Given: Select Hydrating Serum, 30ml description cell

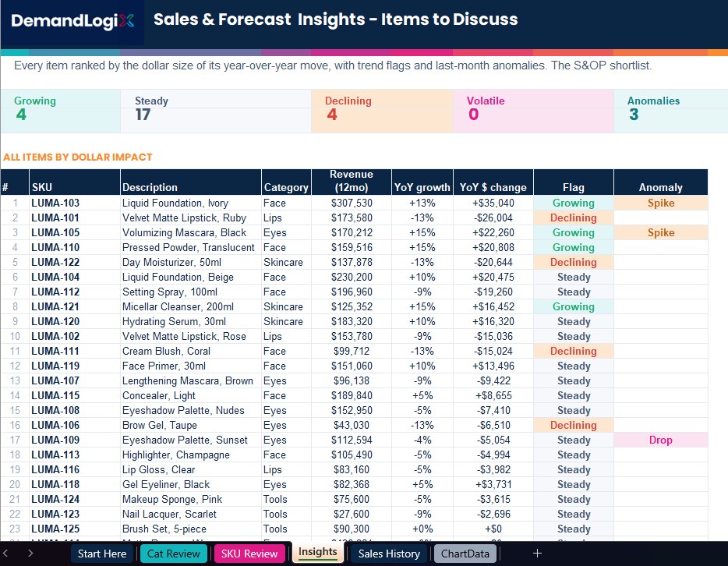Looking at the screenshot, I should click(x=190, y=321).
